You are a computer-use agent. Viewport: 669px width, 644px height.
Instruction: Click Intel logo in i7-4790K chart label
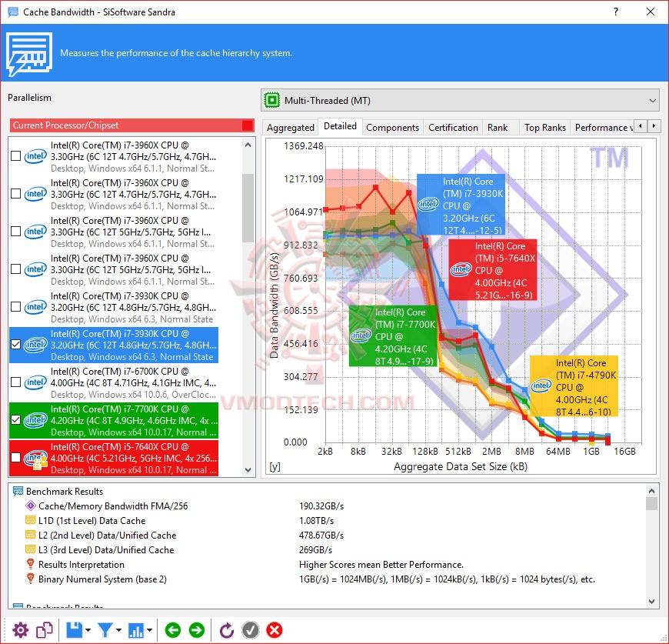coord(541,385)
